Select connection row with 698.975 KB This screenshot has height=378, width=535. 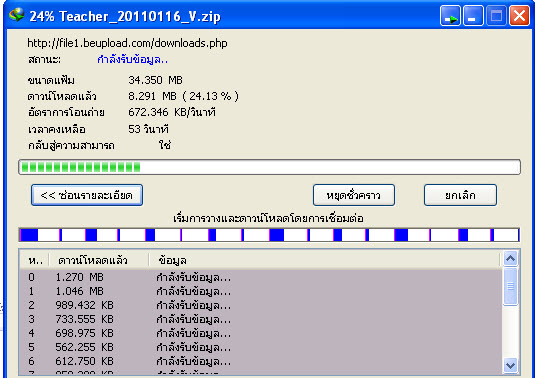[261, 333]
